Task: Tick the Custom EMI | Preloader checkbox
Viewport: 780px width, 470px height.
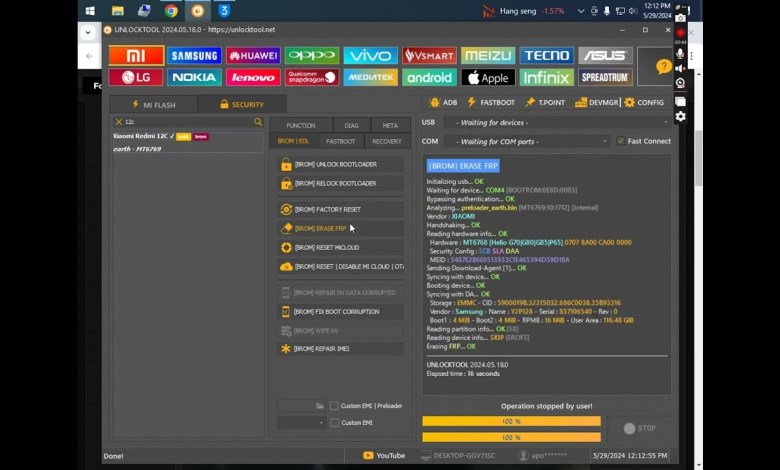Action: pos(334,406)
